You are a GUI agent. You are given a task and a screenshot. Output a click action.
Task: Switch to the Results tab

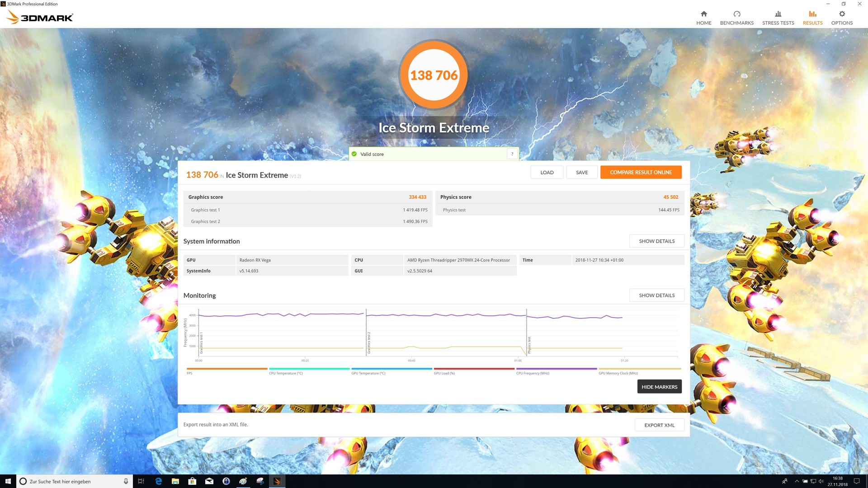pos(812,18)
